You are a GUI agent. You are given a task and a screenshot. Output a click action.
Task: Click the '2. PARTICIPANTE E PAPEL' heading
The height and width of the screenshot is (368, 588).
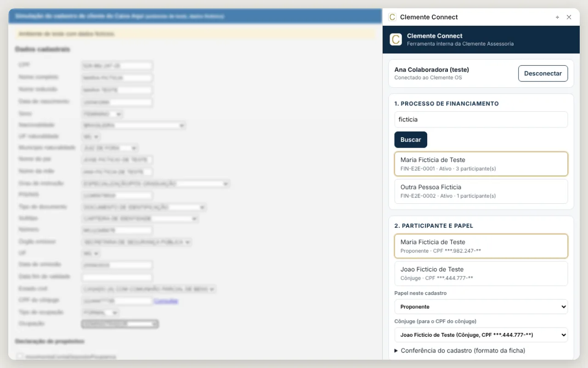tap(434, 226)
